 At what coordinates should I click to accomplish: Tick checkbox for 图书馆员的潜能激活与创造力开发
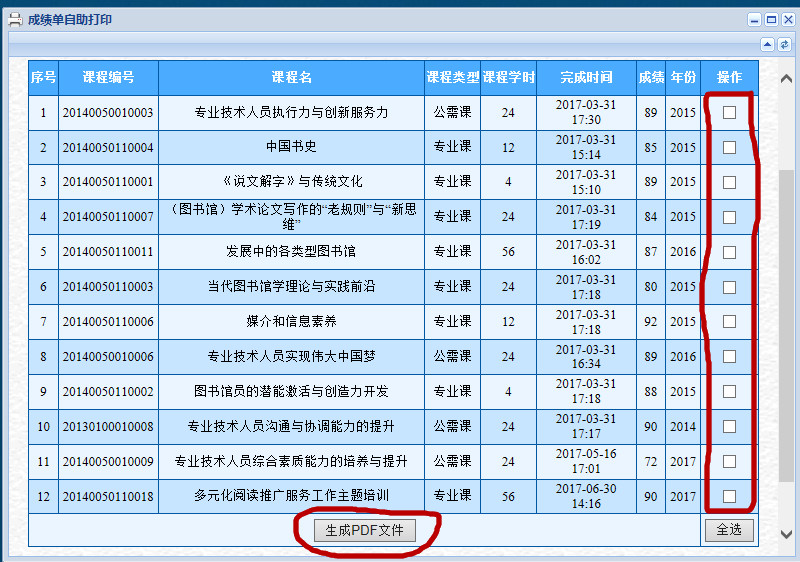(x=730, y=391)
